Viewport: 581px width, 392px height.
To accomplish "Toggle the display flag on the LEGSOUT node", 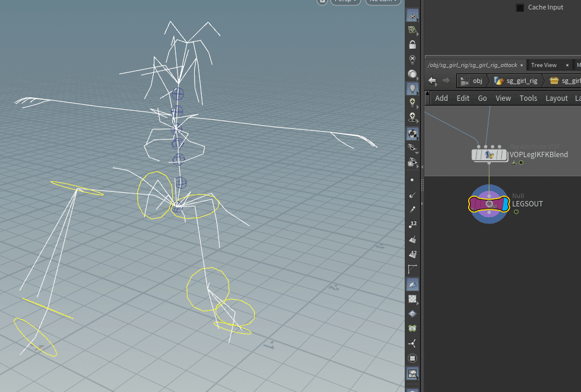I will [506, 205].
